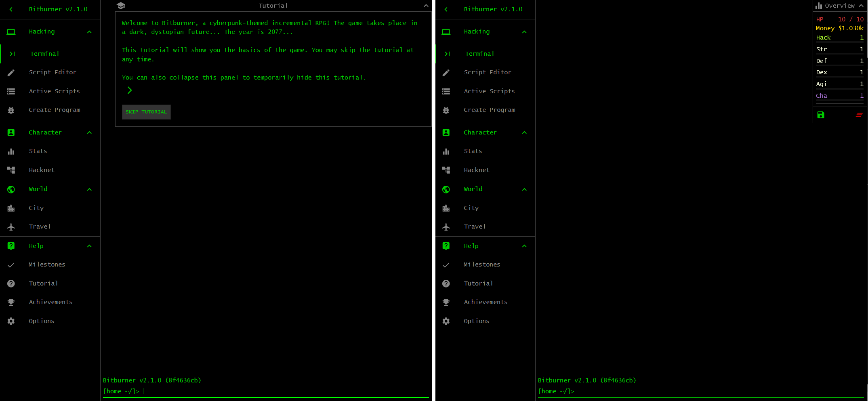
Task: Open Hacknet label in left window
Action: pos(42,170)
